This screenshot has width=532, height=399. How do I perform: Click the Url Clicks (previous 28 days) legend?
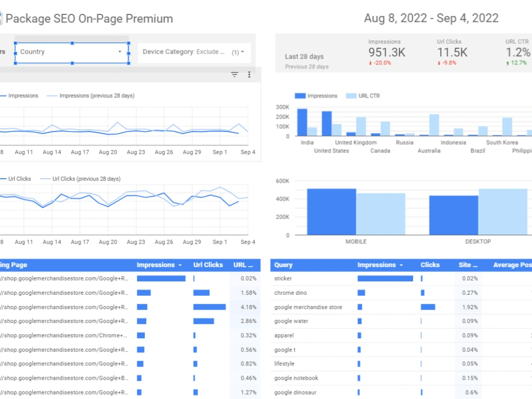point(80,179)
